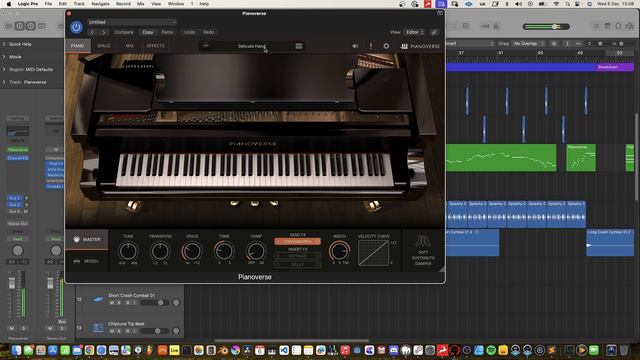Click the Velocity Curve graph
The width and height of the screenshot is (640, 360).
(373, 253)
